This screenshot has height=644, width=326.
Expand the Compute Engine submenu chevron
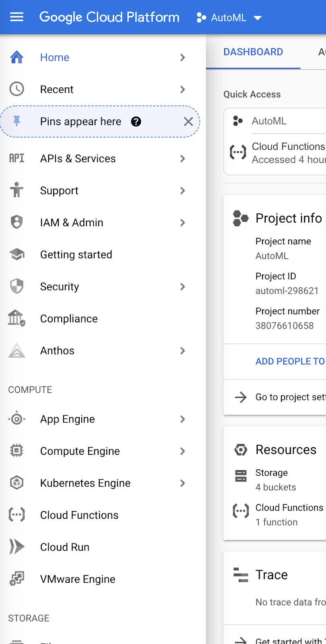[x=182, y=451]
